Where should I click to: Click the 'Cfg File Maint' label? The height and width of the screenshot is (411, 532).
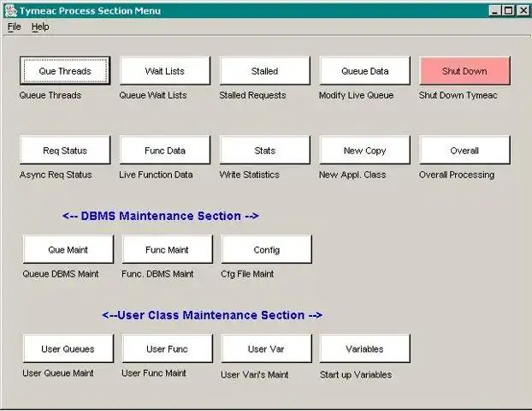(x=247, y=274)
